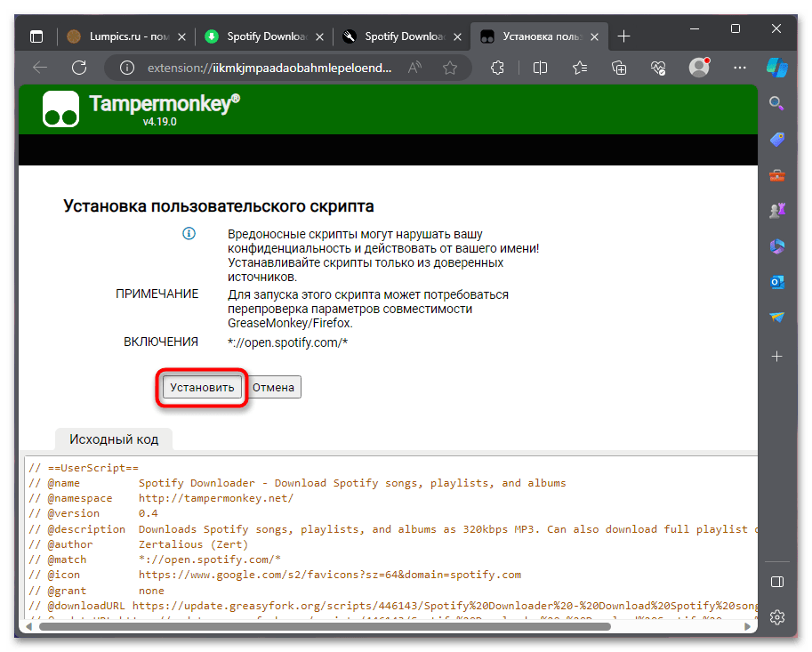The image size is (812, 652).
Task: Open the Favorites list
Action: click(580, 68)
